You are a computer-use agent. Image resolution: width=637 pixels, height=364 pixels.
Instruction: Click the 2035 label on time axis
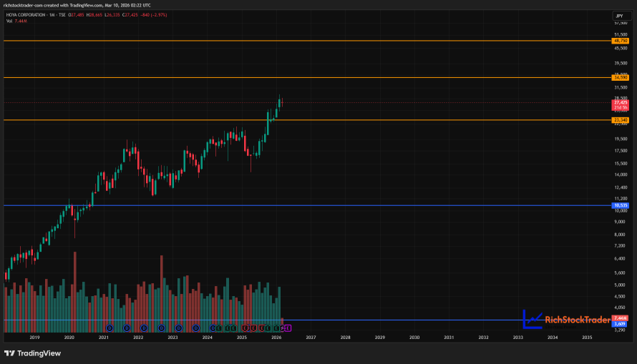pos(587,338)
